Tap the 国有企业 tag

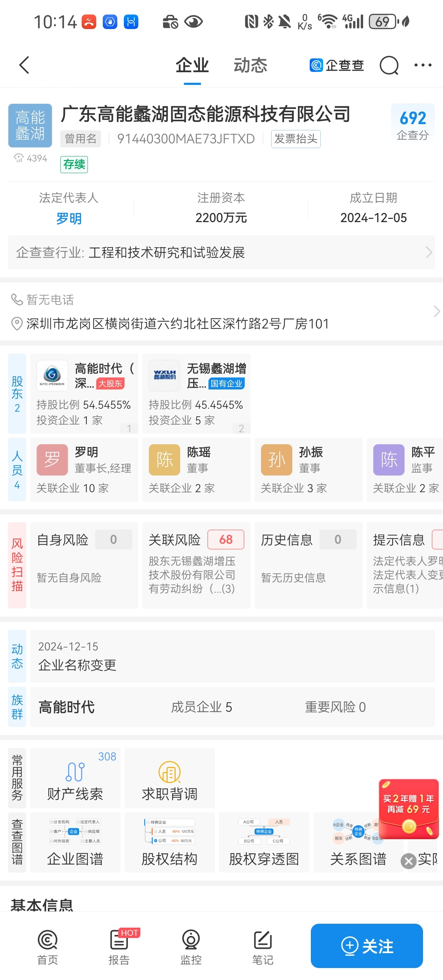click(x=227, y=384)
